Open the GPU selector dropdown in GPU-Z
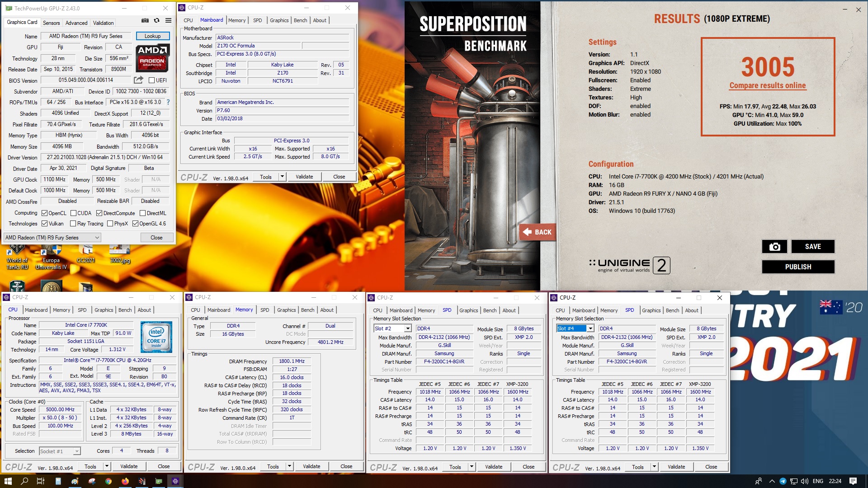Image resolution: width=868 pixels, height=488 pixels. pyautogui.click(x=52, y=238)
